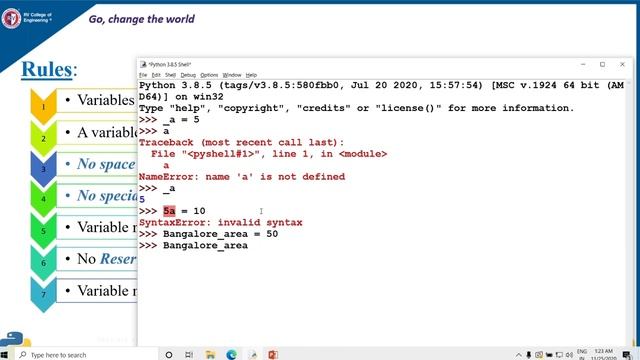This screenshot has height=360, width=640.
Task: Click the number 5 chevron on slide
Action: 43,231
